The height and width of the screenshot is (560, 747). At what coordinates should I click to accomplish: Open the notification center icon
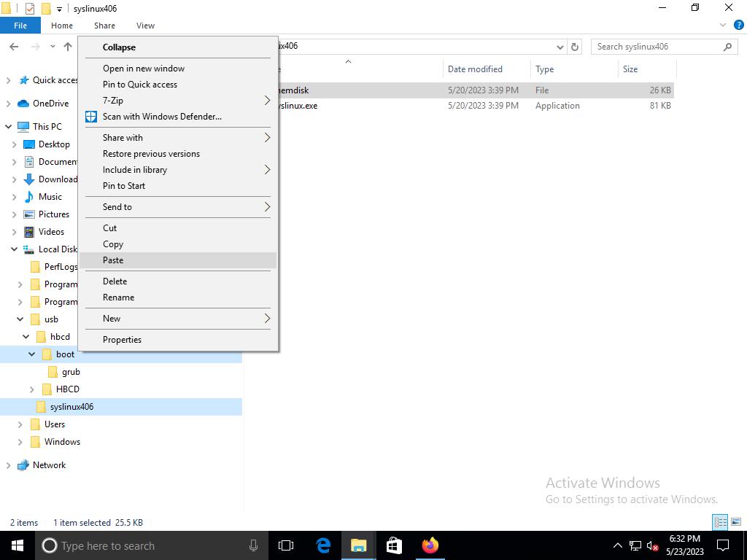pos(724,545)
